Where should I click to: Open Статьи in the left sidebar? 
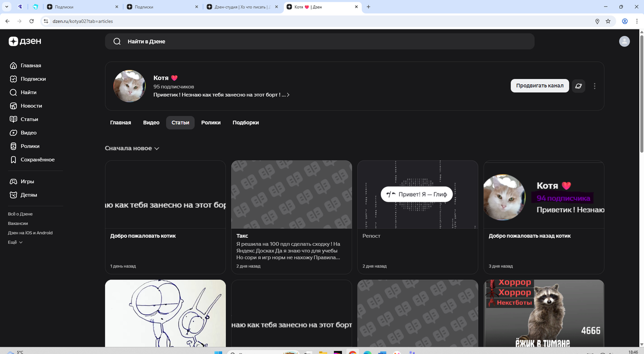click(x=24, y=119)
